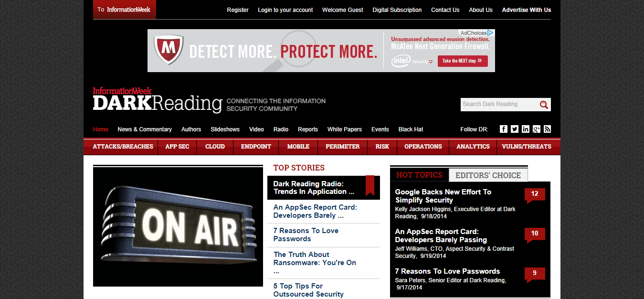Click the red bookmark ribbon on top story
The image size is (644, 299).
click(x=370, y=185)
